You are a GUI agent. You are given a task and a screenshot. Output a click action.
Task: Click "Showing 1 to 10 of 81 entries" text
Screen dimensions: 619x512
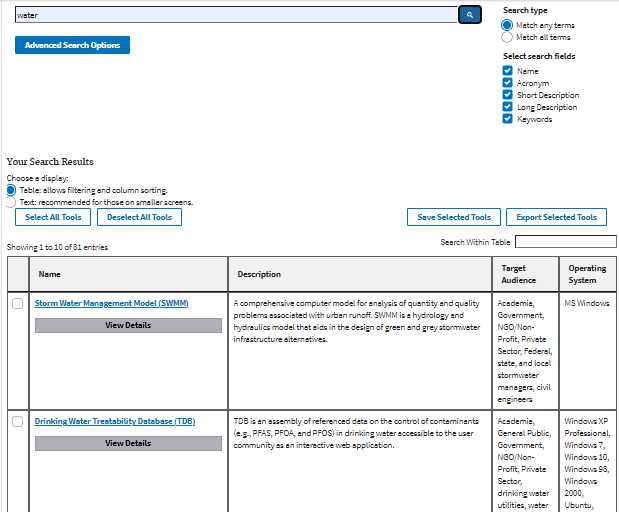point(57,247)
